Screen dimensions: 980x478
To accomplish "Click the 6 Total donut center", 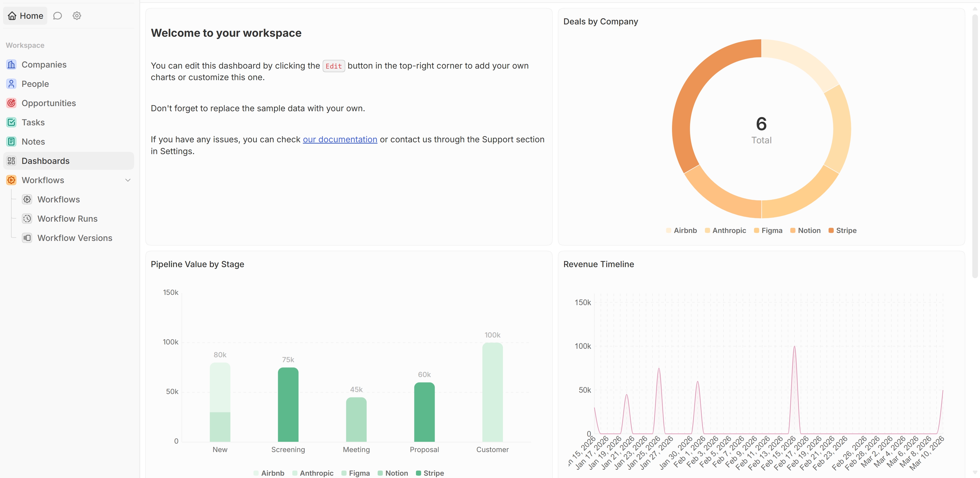I will [761, 129].
